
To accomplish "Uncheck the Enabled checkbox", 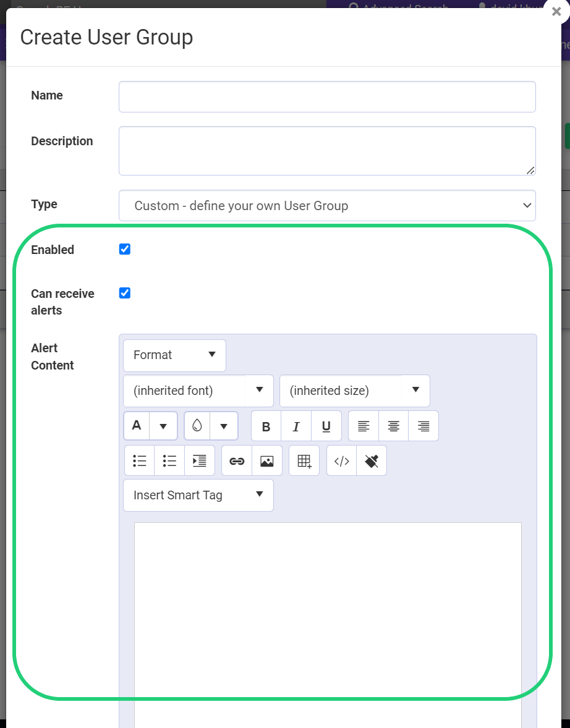I will coord(124,249).
